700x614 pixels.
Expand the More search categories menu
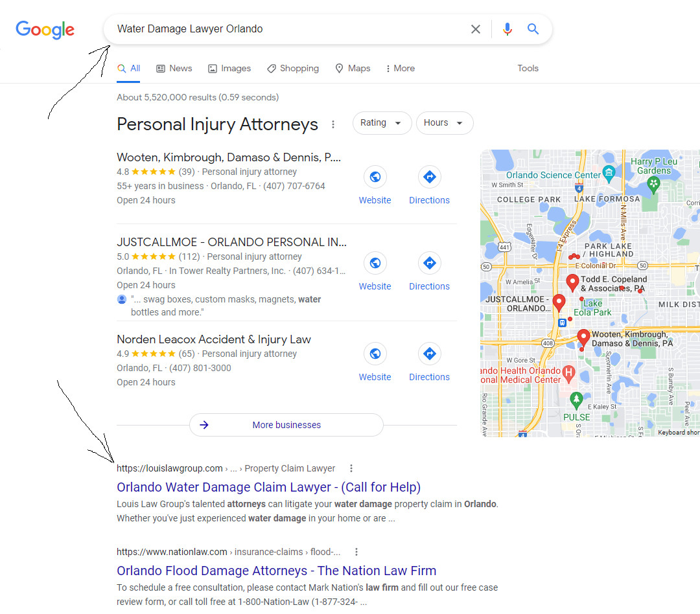click(401, 68)
